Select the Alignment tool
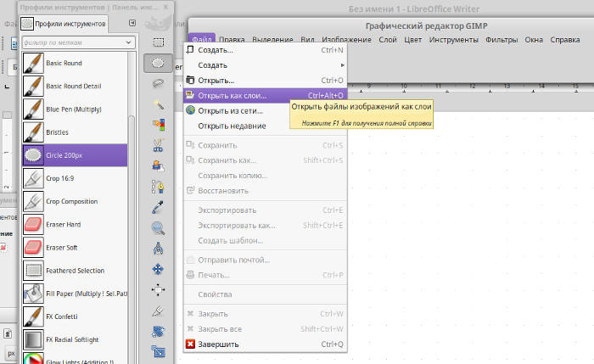Viewport: 594px width, 364px height. (x=159, y=290)
